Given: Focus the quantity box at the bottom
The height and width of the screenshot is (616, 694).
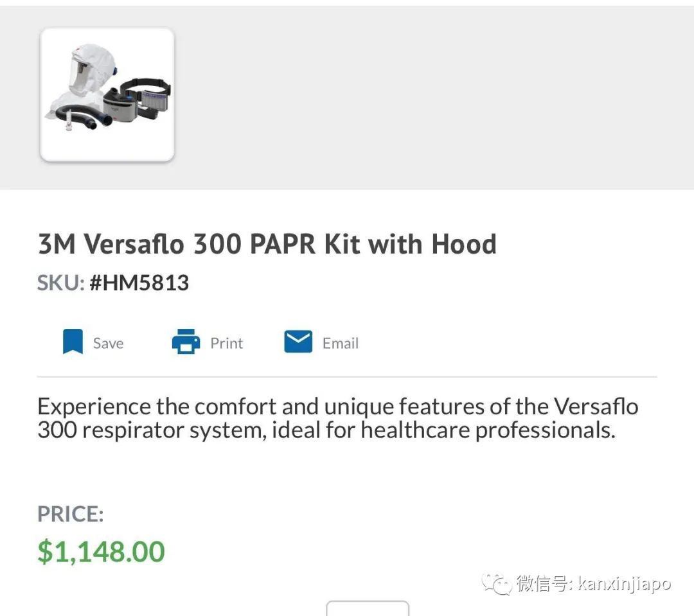Looking at the screenshot, I should point(368,608).
